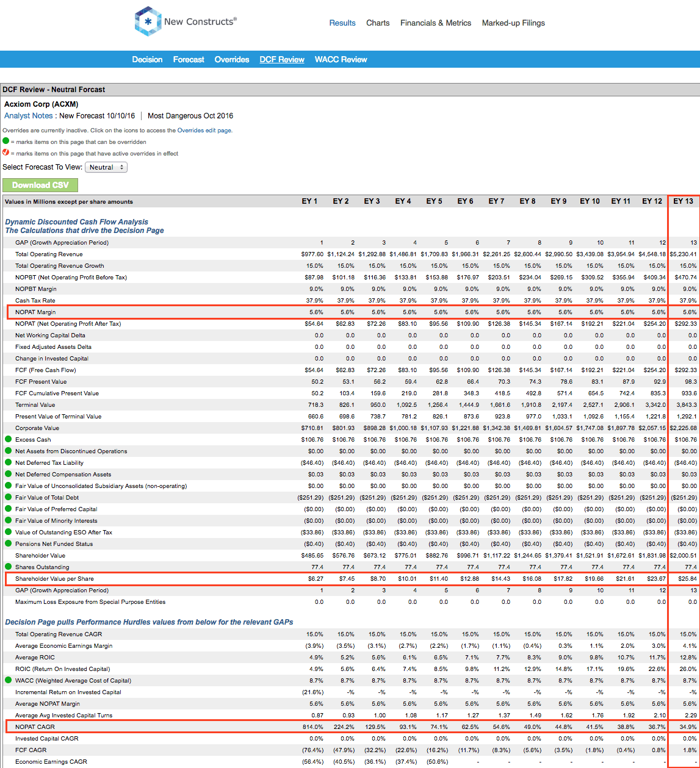
Task: Open the Select Forecast To View dropdown
Action: pos(106,167)
